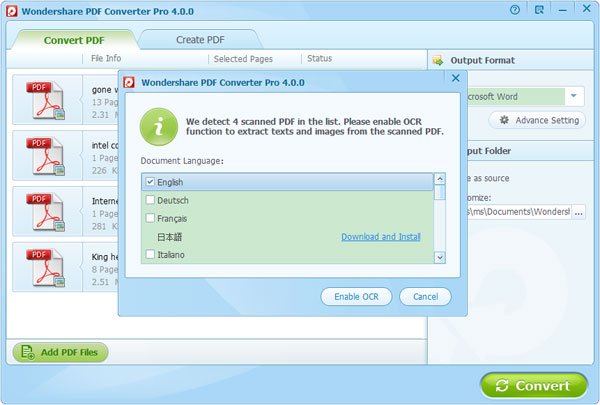This screenshot has width=600, height=405.
Task: Click the Selected Pages column header
Action: (x=243, y=59)
